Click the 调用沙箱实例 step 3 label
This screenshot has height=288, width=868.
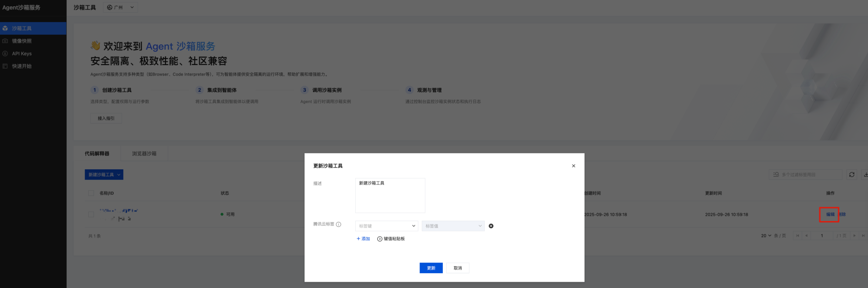point(327,90)
